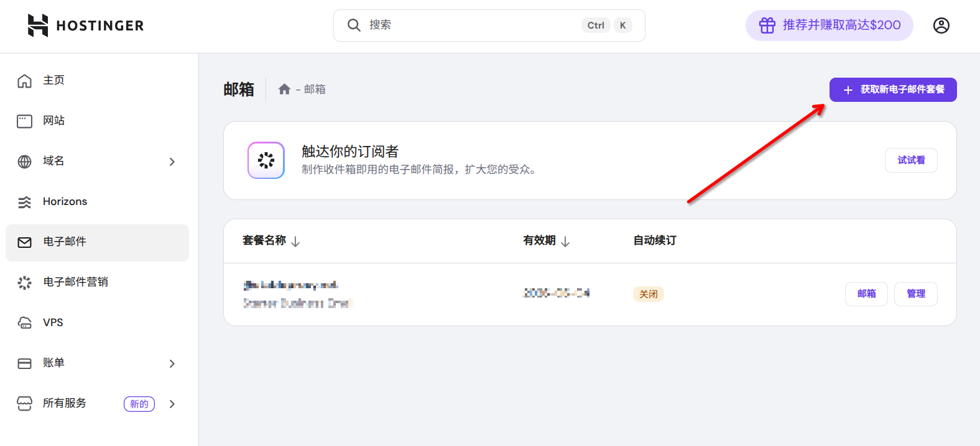Click the VPS cloud server icon
This screenshot has height=446, width=980.
pyautogui.click(x=24, y=323)
